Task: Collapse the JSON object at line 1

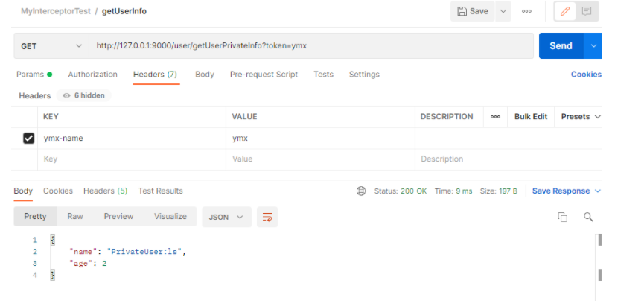Action: pos(52,240)
